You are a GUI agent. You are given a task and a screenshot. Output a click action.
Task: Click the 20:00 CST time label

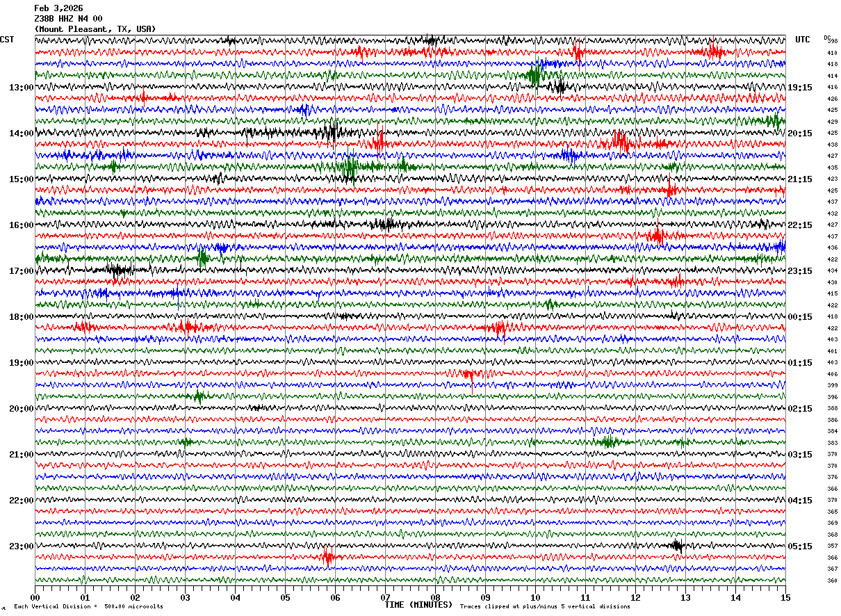point(21,409)
